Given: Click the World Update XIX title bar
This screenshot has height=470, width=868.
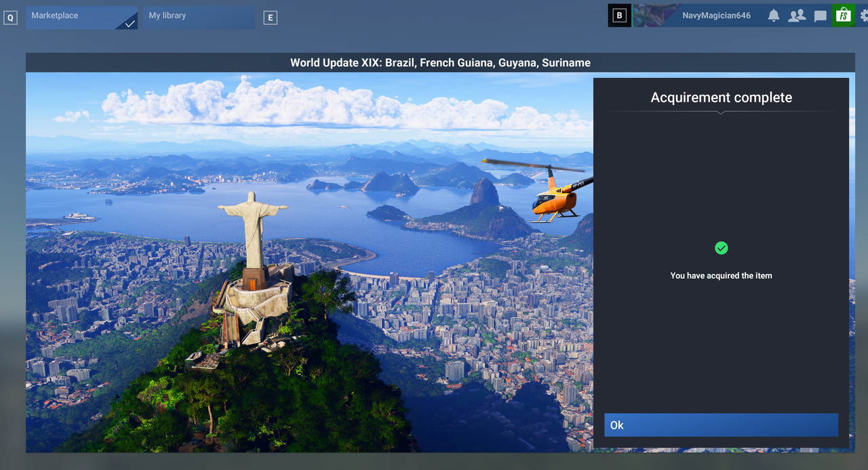Looking at the screenshot, I should pyautogui.click(x=440, y=62).
